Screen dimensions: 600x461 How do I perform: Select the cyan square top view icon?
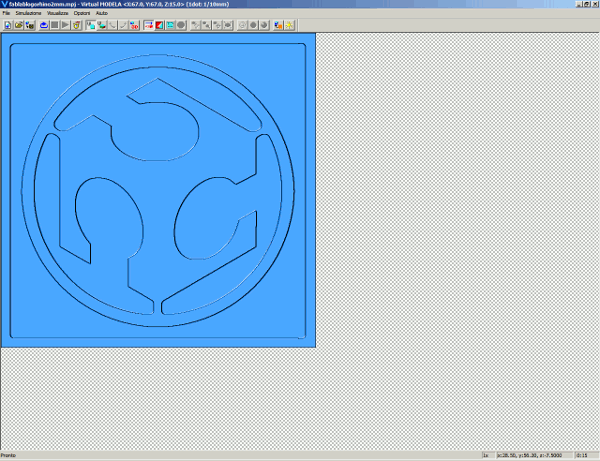point(91,25)
